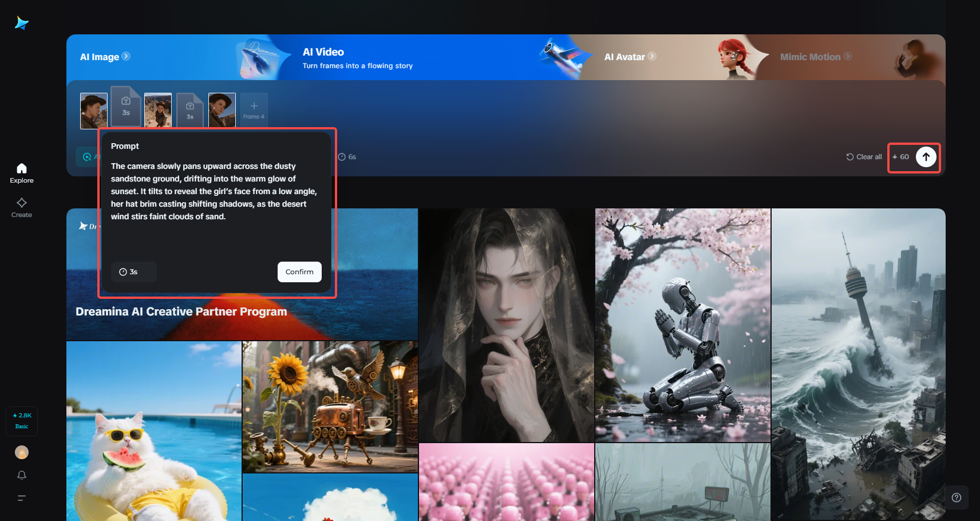Click the up-arrow generate button
This screenshot has width=980, height=521.
tap(926, 157)
